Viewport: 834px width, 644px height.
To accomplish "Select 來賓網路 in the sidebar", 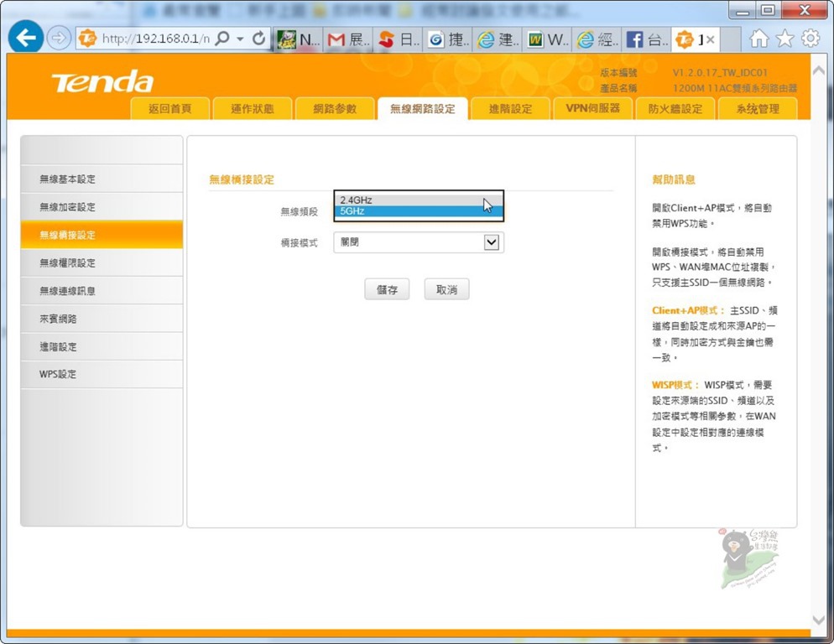I will 102,319.
